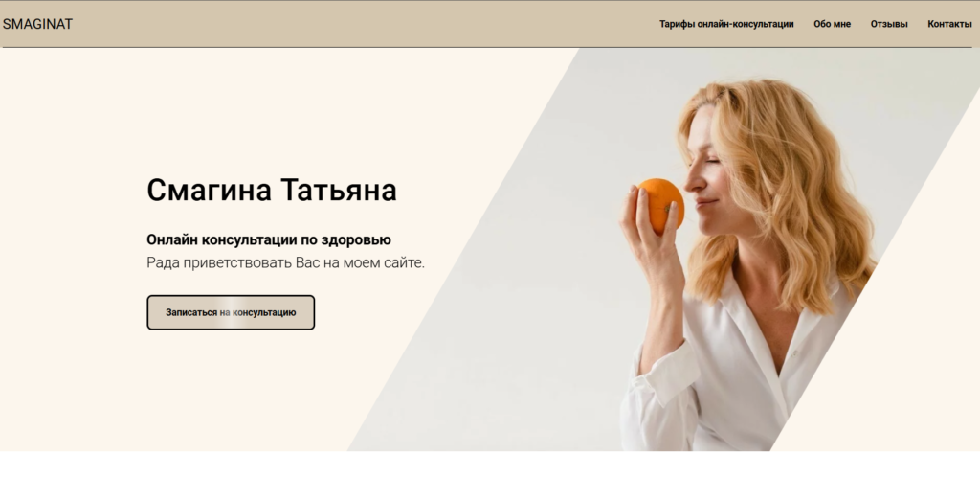Click the Рада приветствовать Вас greeting text
980x500 pixels.
point(233,262)
